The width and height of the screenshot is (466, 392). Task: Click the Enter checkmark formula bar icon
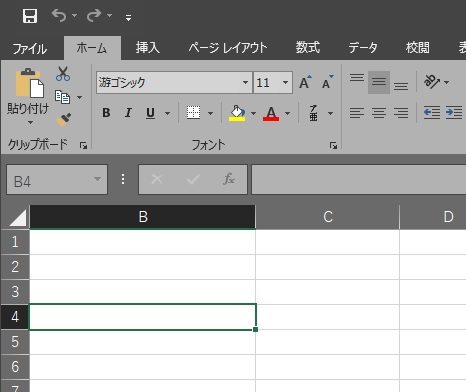pos(193,179)
